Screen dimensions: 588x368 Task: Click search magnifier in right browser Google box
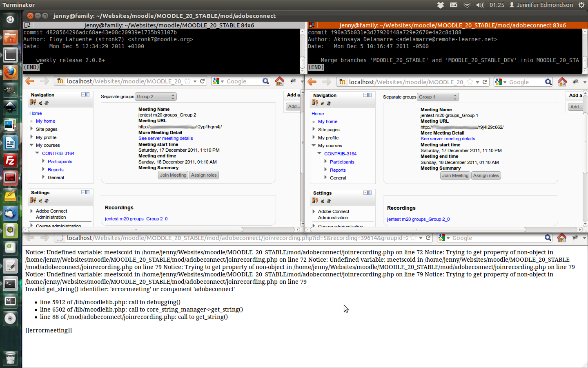[x=548, y=82]
